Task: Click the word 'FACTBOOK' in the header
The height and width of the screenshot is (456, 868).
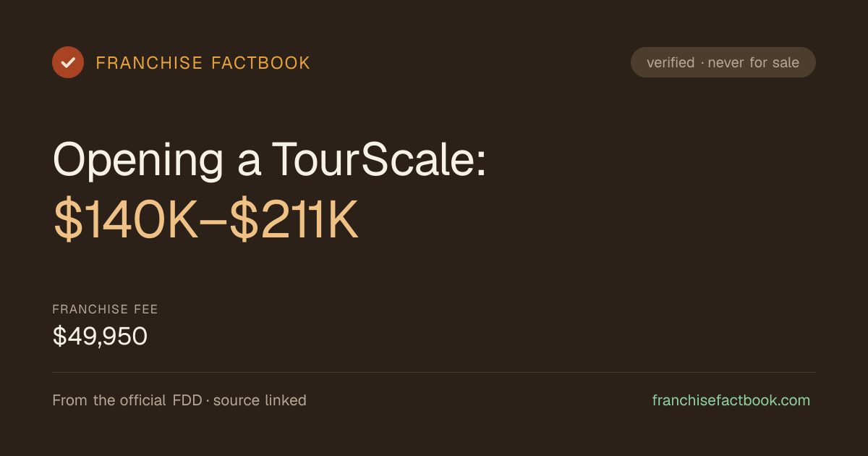Action: [x=260, y=63]
